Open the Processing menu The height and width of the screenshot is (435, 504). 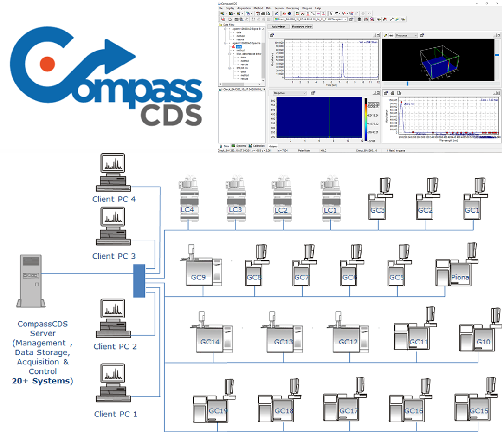click(x=292, y=8)
